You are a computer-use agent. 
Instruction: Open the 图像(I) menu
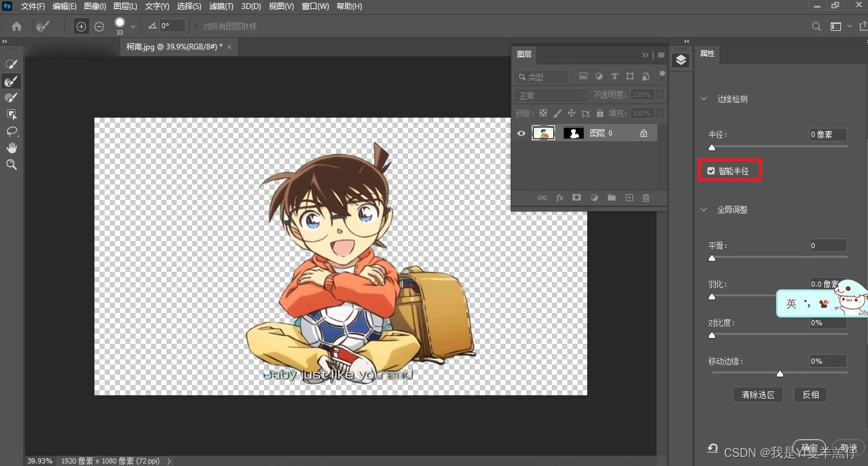coord(95,6)
